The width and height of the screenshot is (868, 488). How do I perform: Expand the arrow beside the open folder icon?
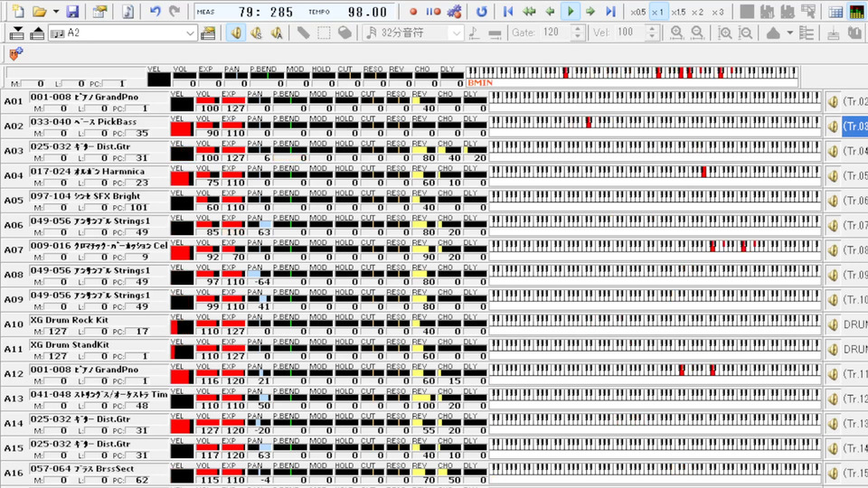point(56,11)
